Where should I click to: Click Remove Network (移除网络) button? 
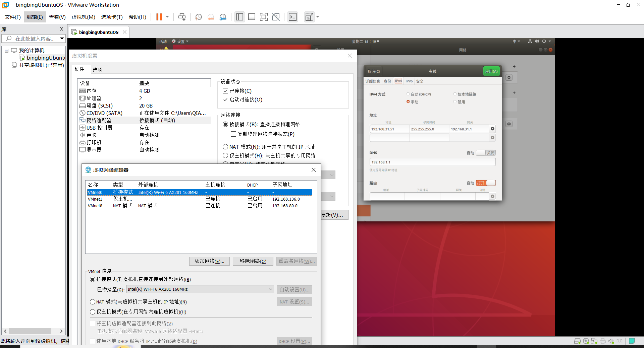(x=253, y=261)
